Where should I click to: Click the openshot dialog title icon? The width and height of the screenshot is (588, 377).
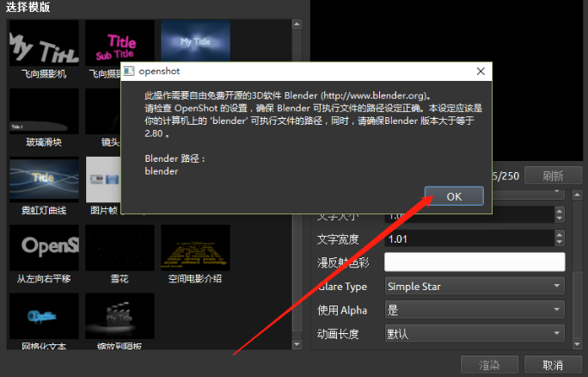[129, 71]
